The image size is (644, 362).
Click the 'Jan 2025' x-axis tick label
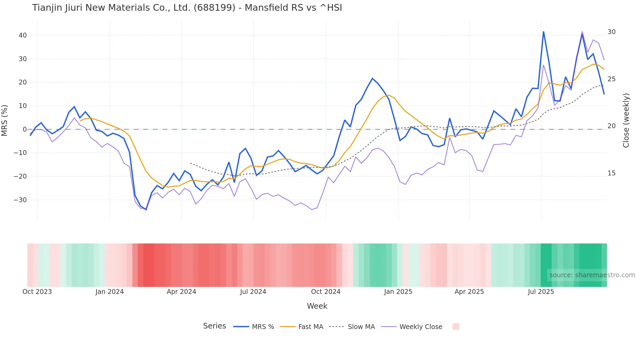click(398, 292)
